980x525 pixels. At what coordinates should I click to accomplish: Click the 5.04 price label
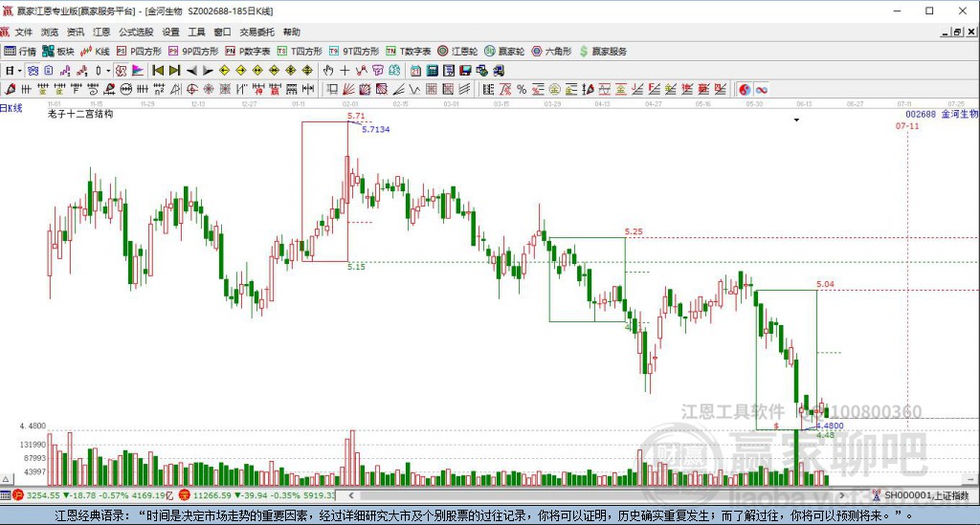825,283
